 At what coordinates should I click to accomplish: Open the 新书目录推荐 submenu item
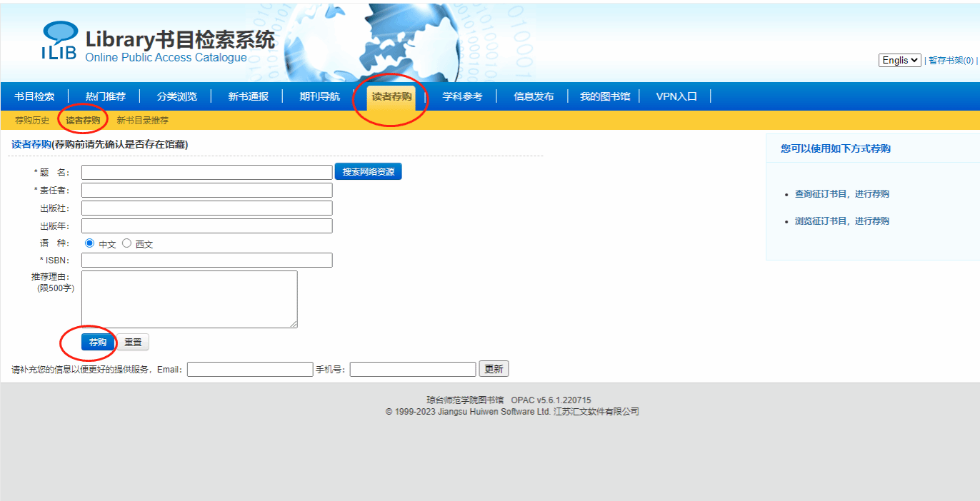click(x=143, y=121)
